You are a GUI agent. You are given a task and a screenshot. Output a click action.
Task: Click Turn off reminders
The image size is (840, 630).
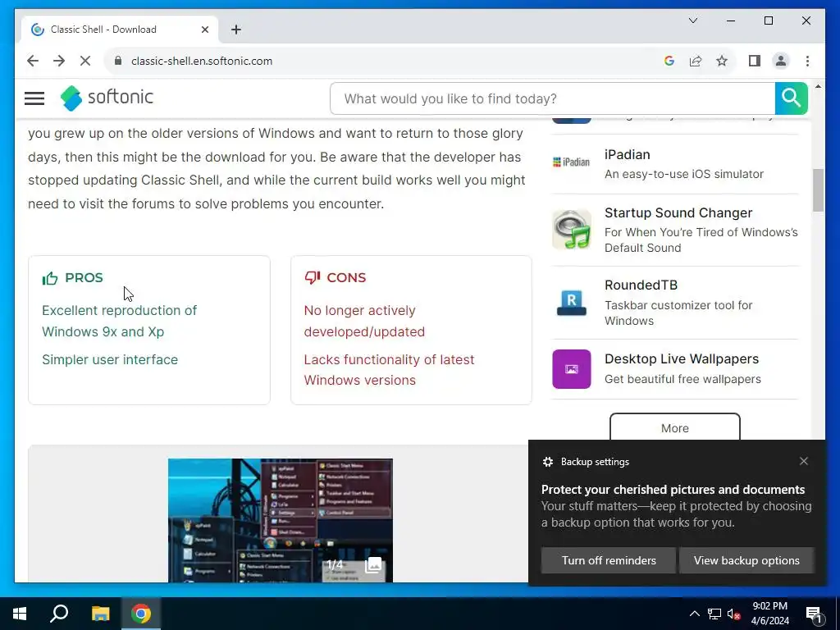pos(609,560)
